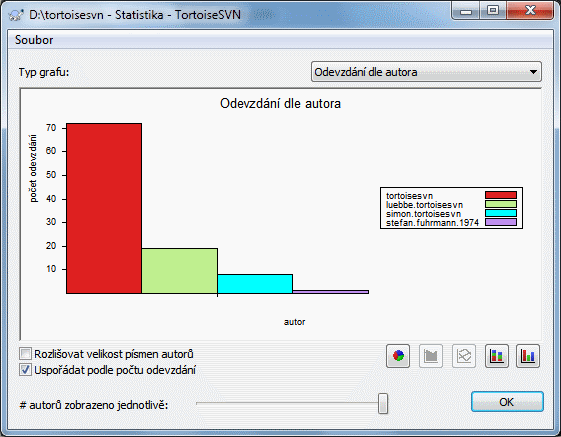
Task: Confirm with the OK button
Action: tap(507, 402)
